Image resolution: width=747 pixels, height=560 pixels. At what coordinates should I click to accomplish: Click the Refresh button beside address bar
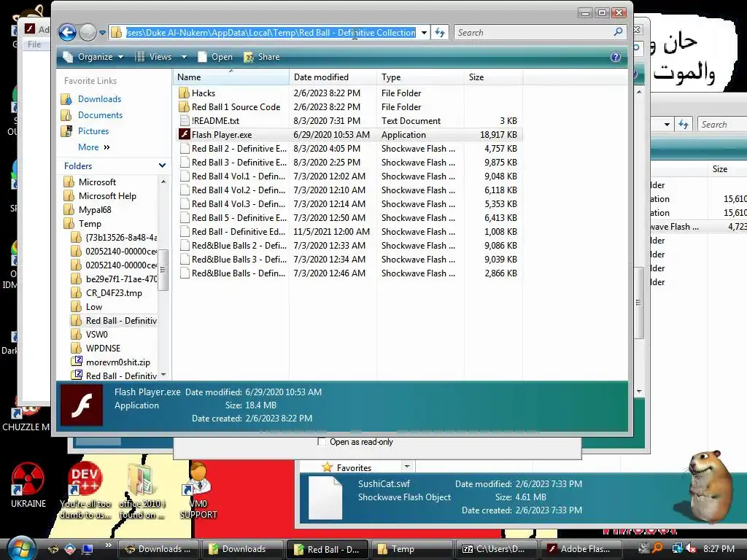(x=440, y=32)
